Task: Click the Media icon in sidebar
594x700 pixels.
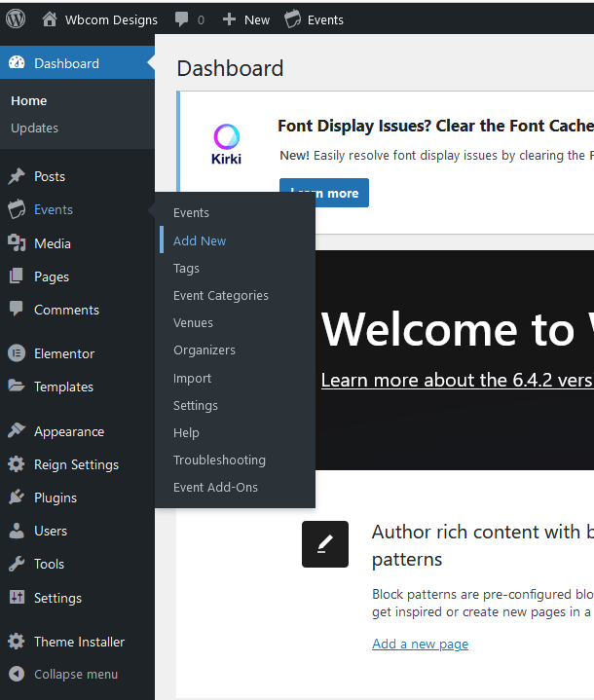Action: pyautogui.click(x=17, y=243)
